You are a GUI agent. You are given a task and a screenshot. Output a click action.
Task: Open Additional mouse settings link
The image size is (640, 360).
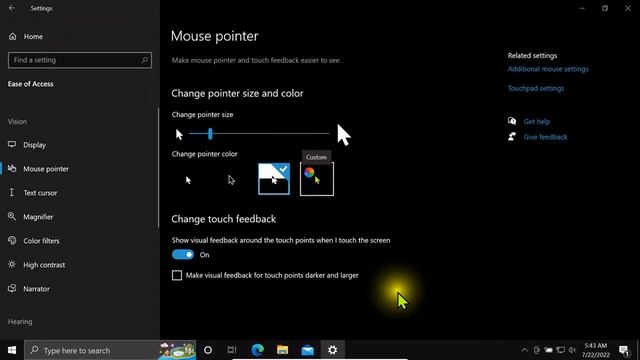click(548, 69)
